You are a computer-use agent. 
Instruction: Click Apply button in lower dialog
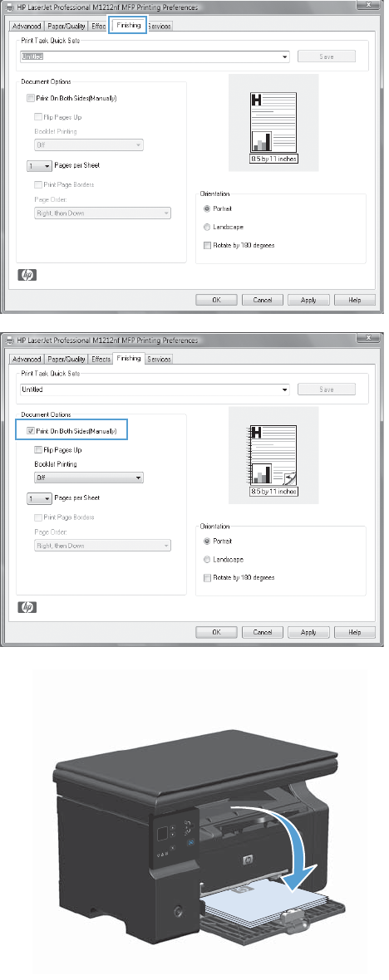[x=308, y=633]
